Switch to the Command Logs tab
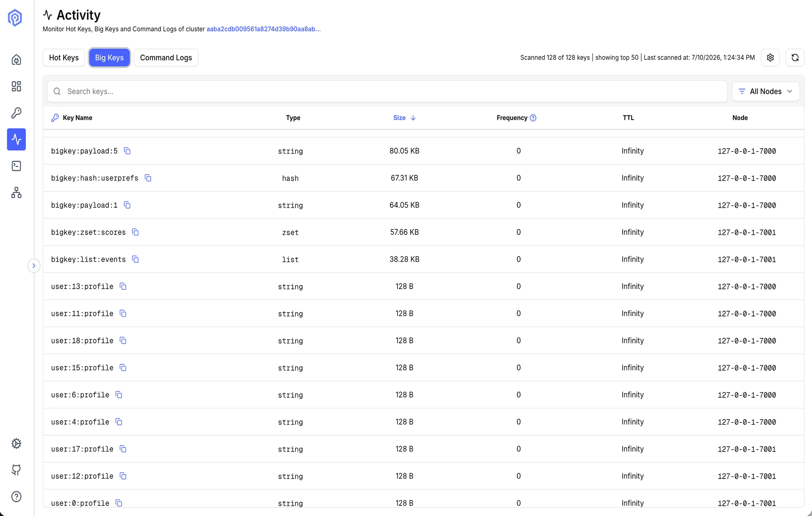812x516 pixels. pos(166,57)
